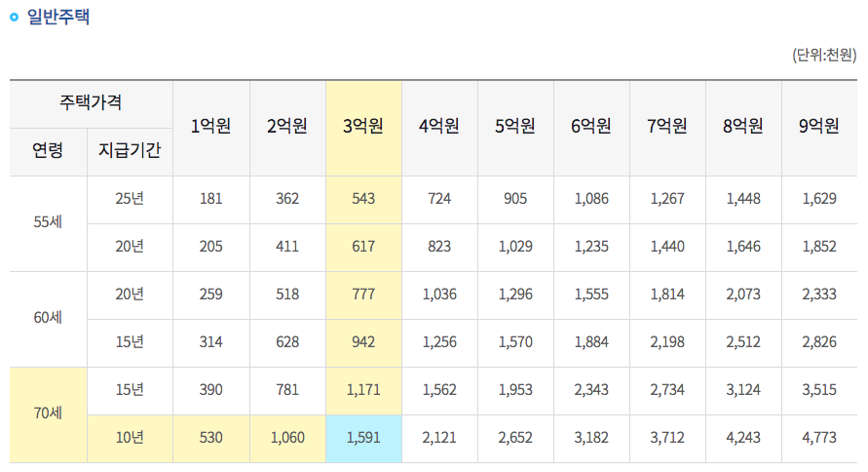Pick the 1,036 cell
Image resolution: width=868 pixels, height=472 pixels.
(439, 295)
